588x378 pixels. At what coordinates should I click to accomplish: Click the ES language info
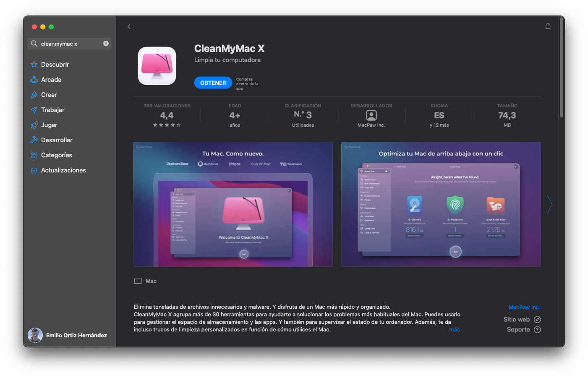tap(439, 115)
